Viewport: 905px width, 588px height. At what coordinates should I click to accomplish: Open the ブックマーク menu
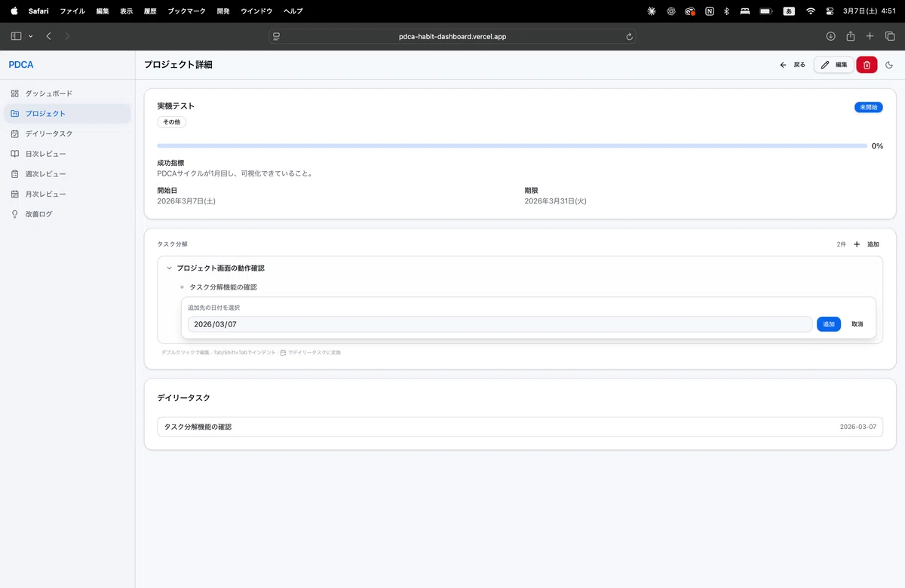(x=187, y=11)
